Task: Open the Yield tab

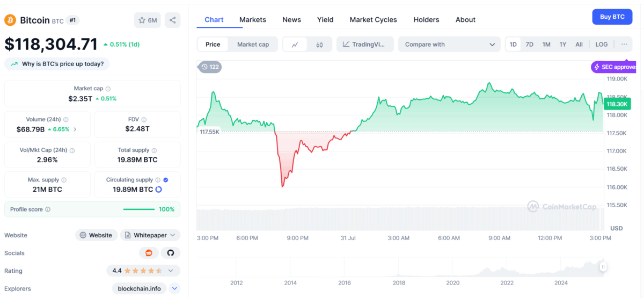Action: tap(325, 19)
